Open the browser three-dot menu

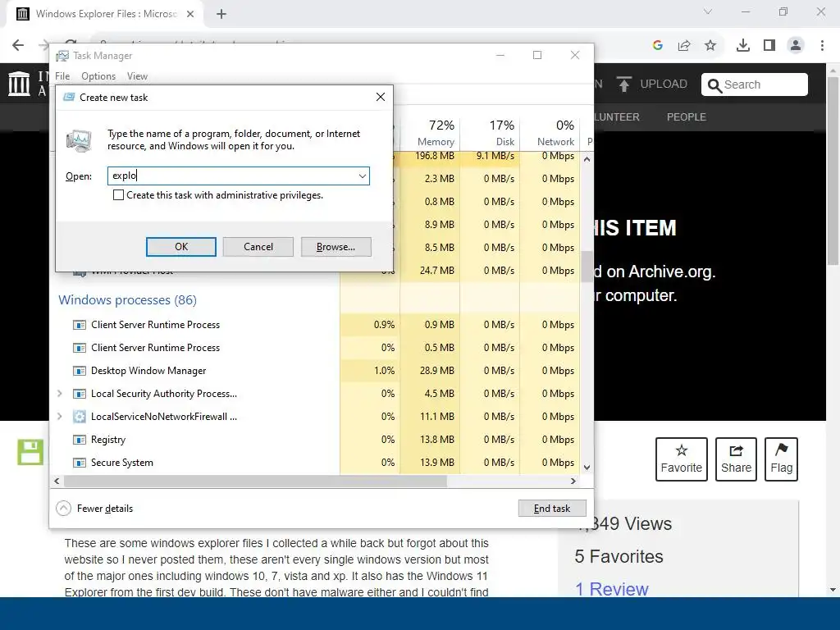(822, 46)
